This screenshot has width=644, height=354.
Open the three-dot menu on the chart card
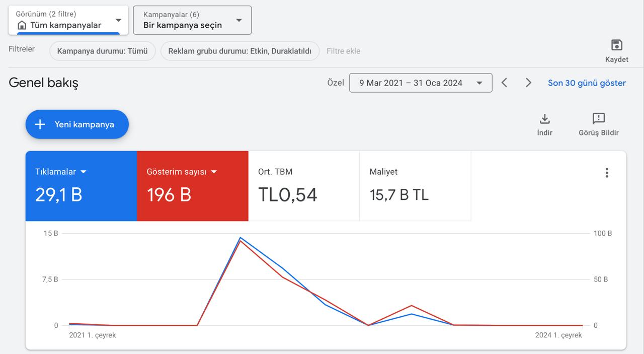pos(607,173)
